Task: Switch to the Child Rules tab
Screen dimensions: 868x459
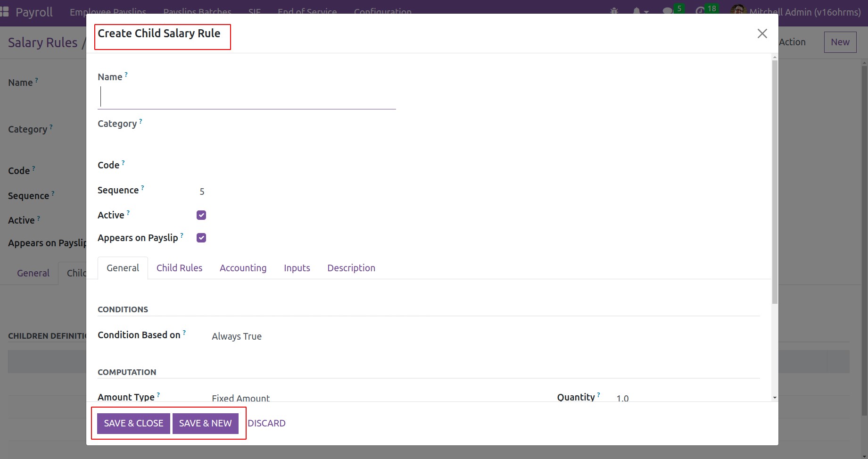Action: click(179, 268)
